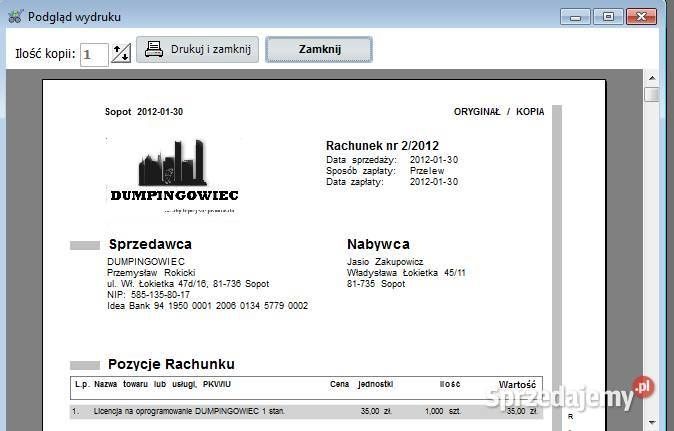Viewport: 674px width, 431px height.
Task: Click 'Władysława Łokietka 45/11' address
Action: [406, 272]
